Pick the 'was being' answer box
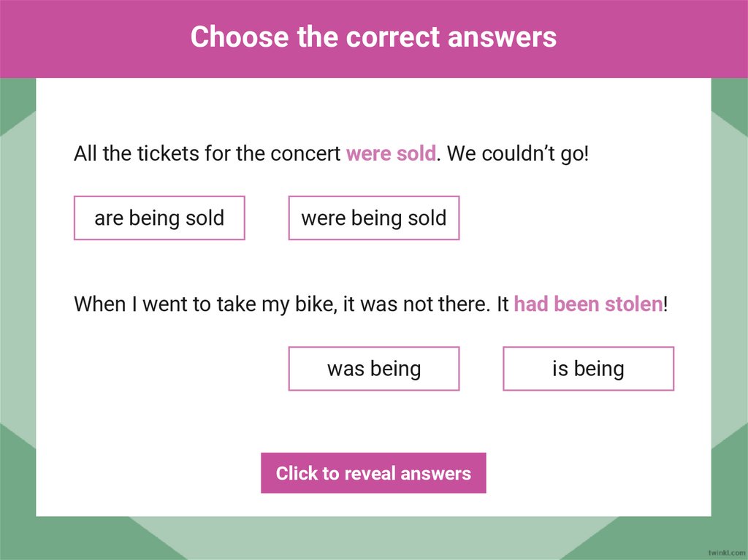This screenshot has height=560, width=748. coord(373,369)
